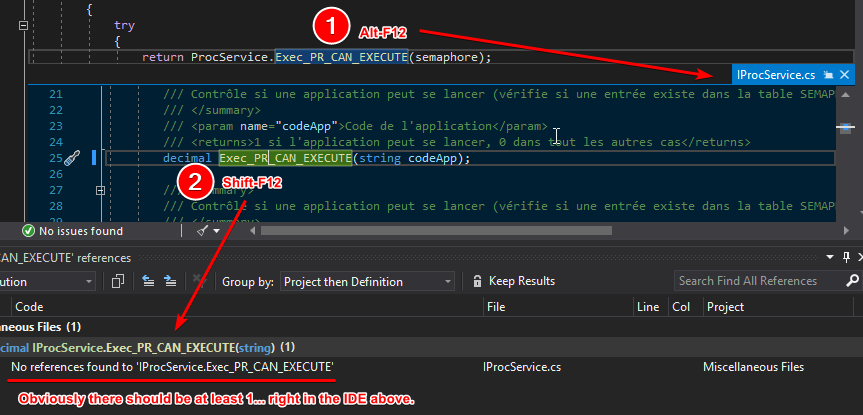Click the 'decimal' keyword on line 25
Viewport: 863px width, 415px height.
click(187, 159)
